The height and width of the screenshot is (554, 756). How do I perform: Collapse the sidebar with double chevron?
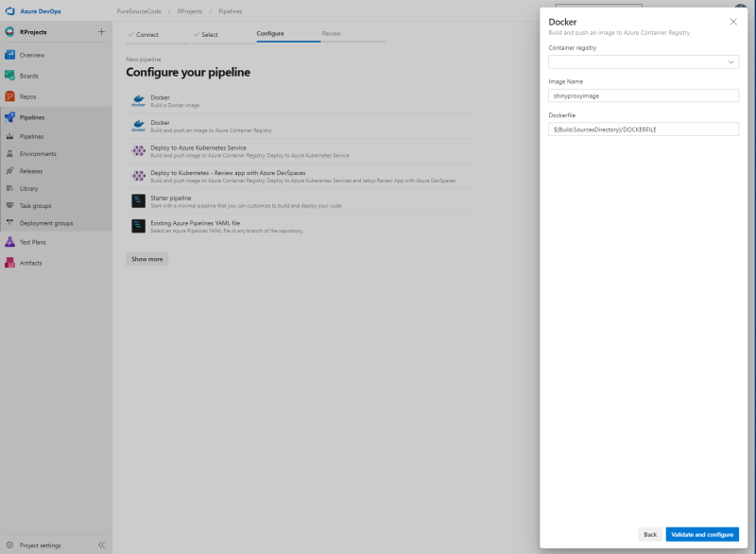101,545
